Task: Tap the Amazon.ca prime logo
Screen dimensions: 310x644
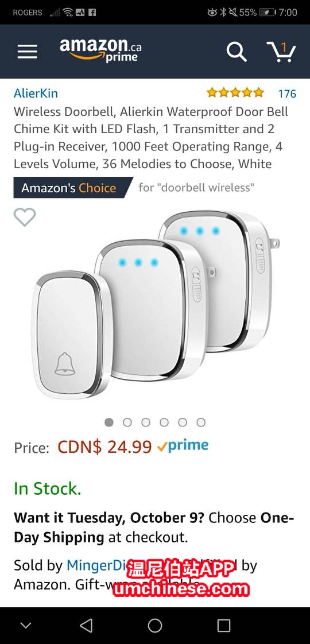Action: (x=100, y=50)
